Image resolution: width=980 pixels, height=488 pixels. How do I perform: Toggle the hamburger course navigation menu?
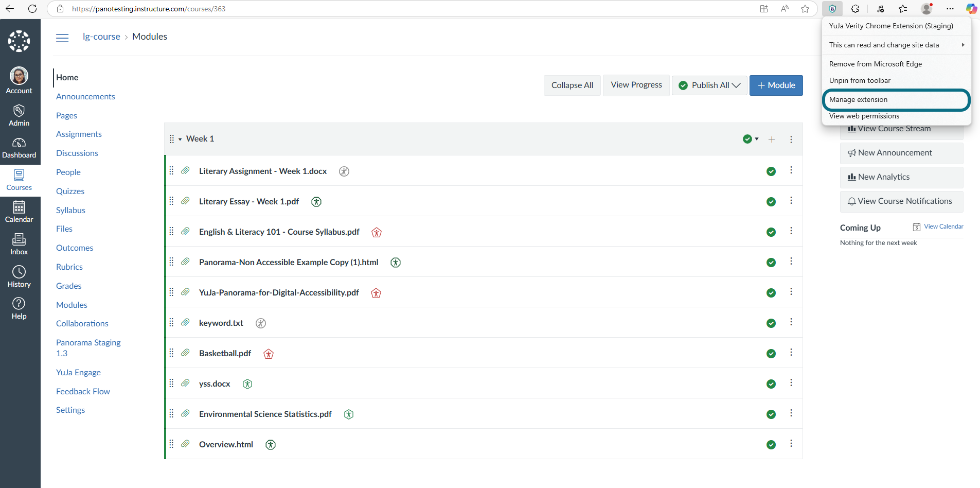coord(62,38)
